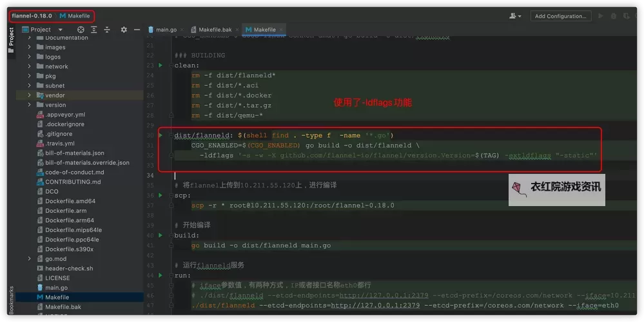Toggle the Project tool window stripe button
This screenshot has height=322, width=644.
tap(11, 36)
